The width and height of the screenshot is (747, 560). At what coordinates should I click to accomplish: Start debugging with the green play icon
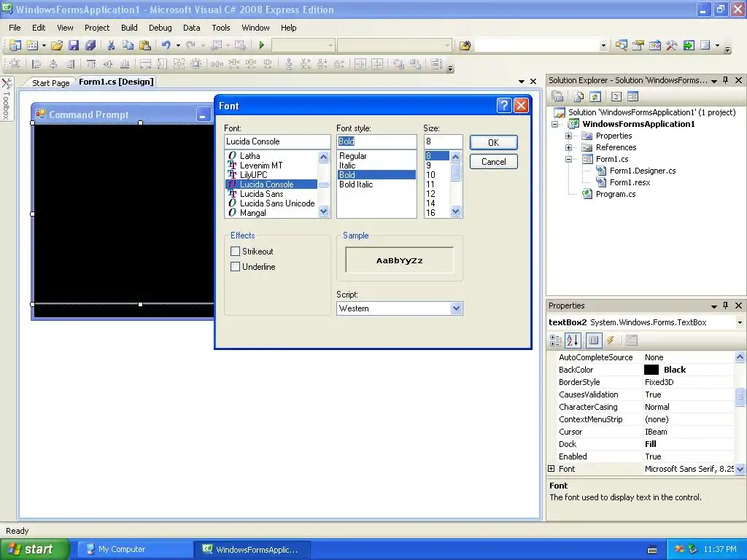[x=262, y=45]
